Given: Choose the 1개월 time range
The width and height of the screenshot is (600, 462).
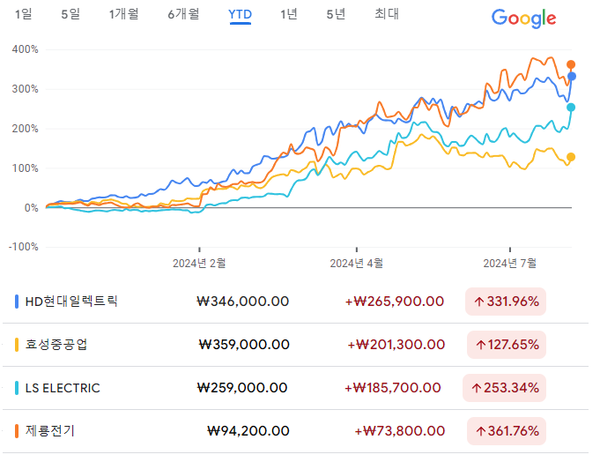Looking at the screenshot, I should click(124, 14).
